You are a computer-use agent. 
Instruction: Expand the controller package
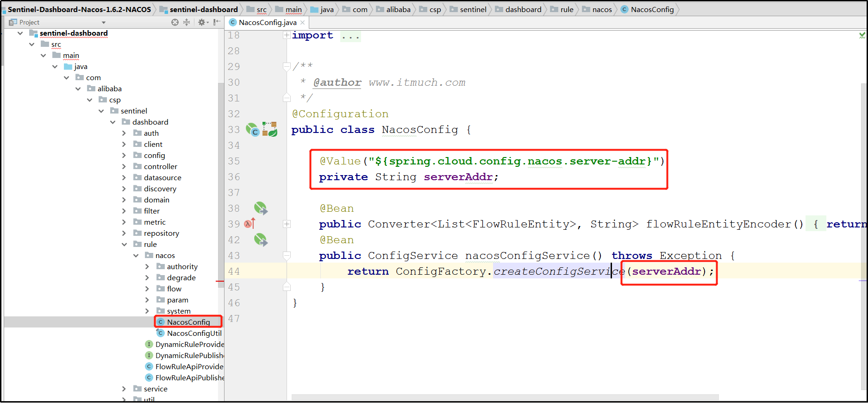coord(124,167)
